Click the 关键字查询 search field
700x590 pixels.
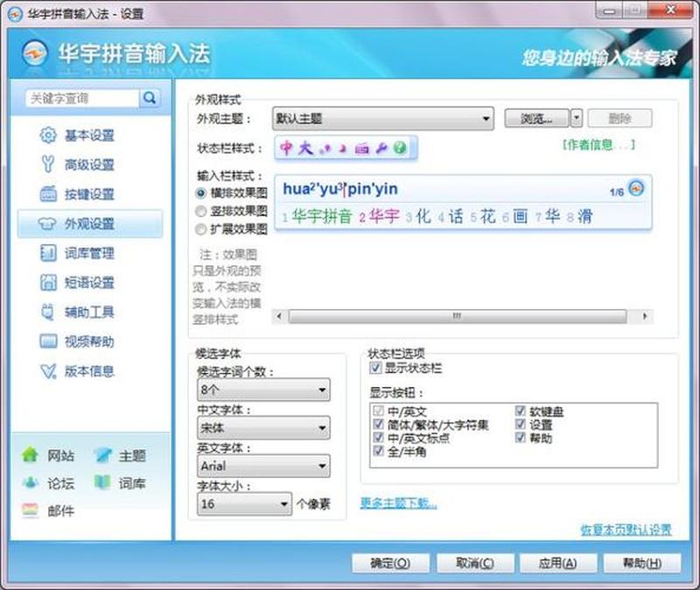[x=82, y=98]
